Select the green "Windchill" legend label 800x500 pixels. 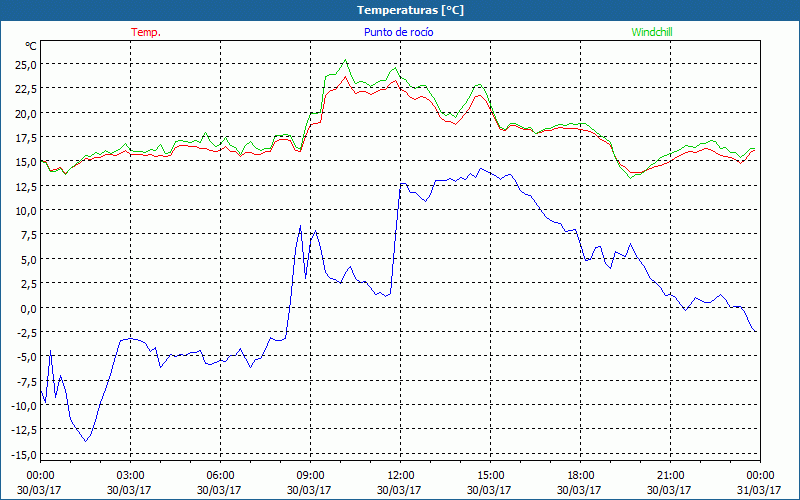point(652,32)
